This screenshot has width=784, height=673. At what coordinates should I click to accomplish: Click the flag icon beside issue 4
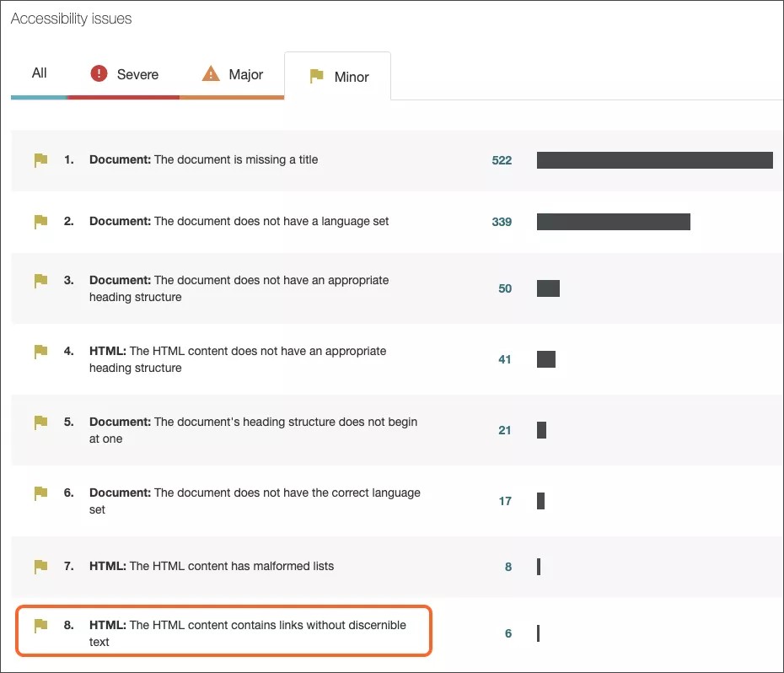point(40,352)
